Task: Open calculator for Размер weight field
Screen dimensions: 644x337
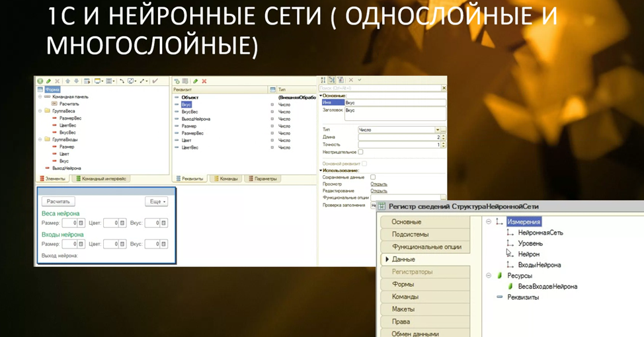Action: pyautogui.click(x=81, y=223)
